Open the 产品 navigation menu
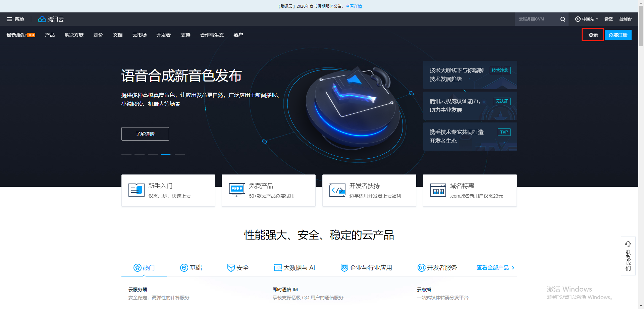 click(50, 35)
